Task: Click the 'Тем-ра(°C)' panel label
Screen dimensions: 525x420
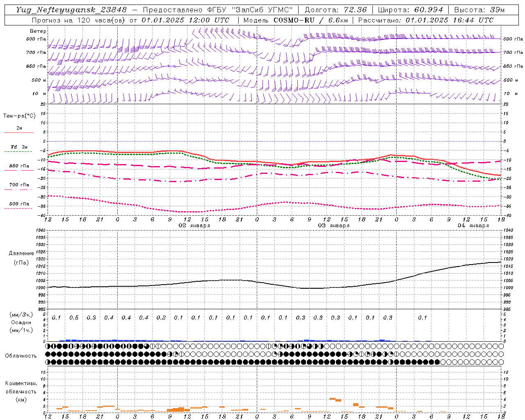Action: coord(19,116)
